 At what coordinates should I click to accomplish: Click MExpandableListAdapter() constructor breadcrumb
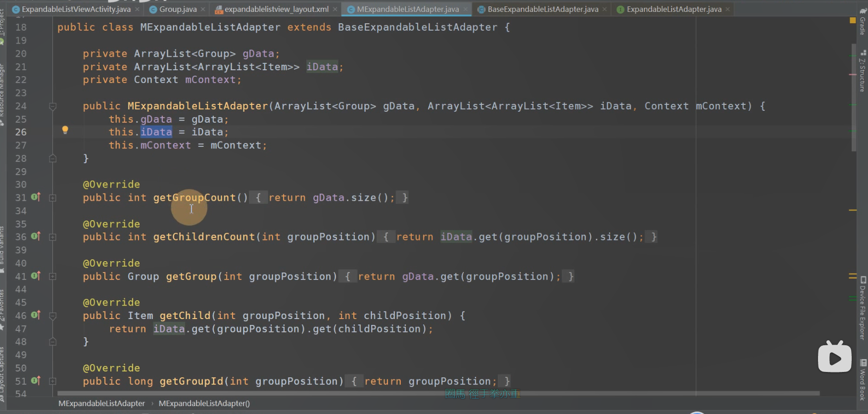click(x=204, y=403)
